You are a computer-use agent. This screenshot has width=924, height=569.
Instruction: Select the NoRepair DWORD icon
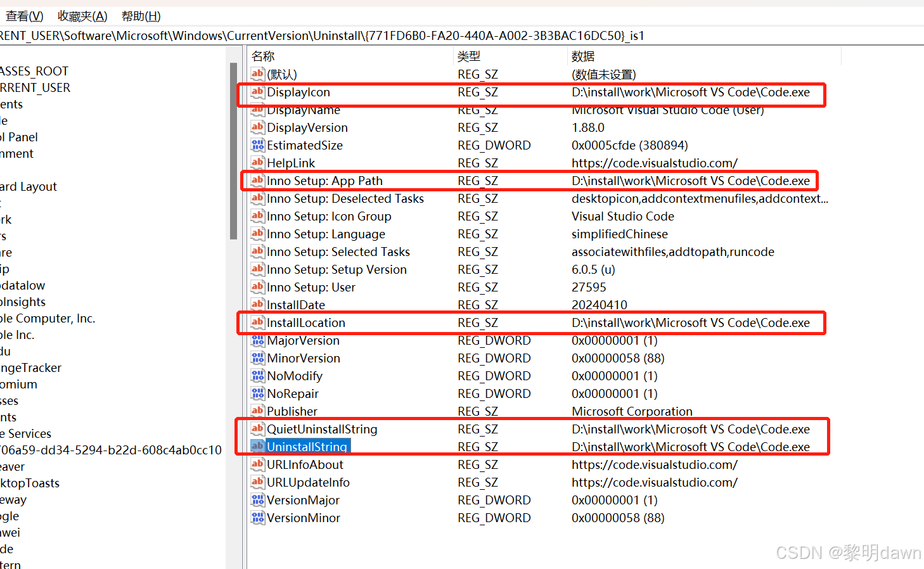pos(257,393)
